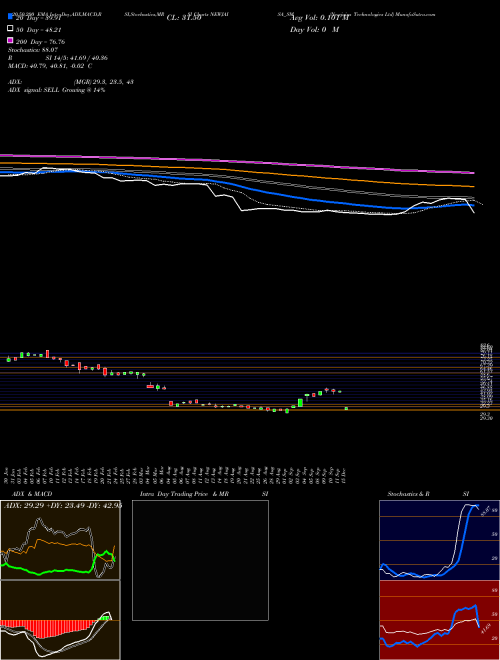500x660 pixels.
Task: Click the 'Day Vol: 0 M' text
Action: (314, 30)
